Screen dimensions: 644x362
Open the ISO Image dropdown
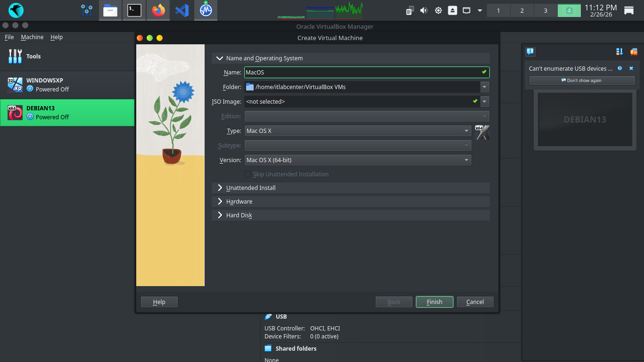[x=485, y=101]
